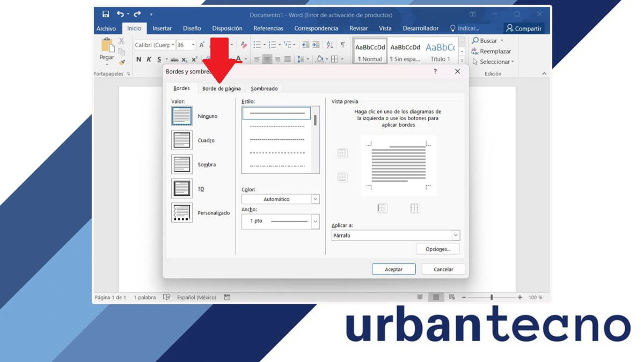Image resolution: width=644 pixels, height=362 pixels.
Task: Select the strikethrough (abc) icon
Action: pos(174,59)
